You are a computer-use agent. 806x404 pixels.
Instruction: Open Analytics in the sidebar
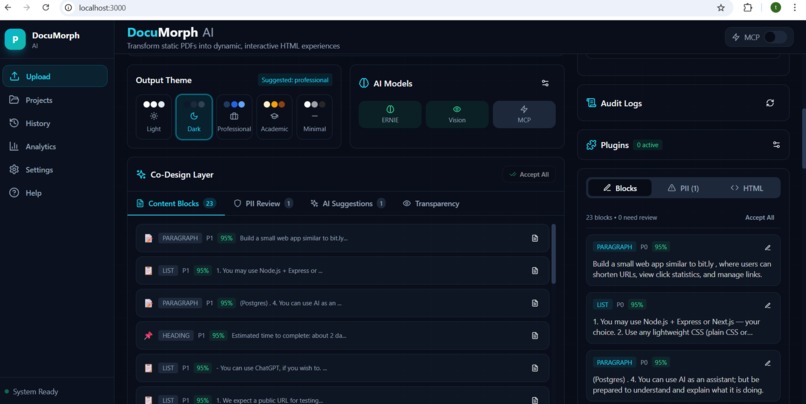(55, 146)
